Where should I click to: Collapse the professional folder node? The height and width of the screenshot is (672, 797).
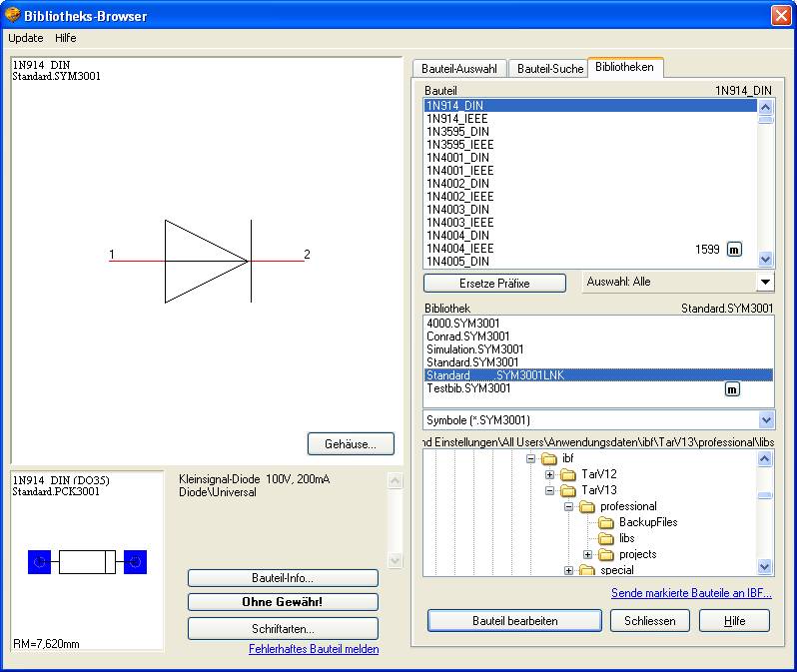[568, 506]
